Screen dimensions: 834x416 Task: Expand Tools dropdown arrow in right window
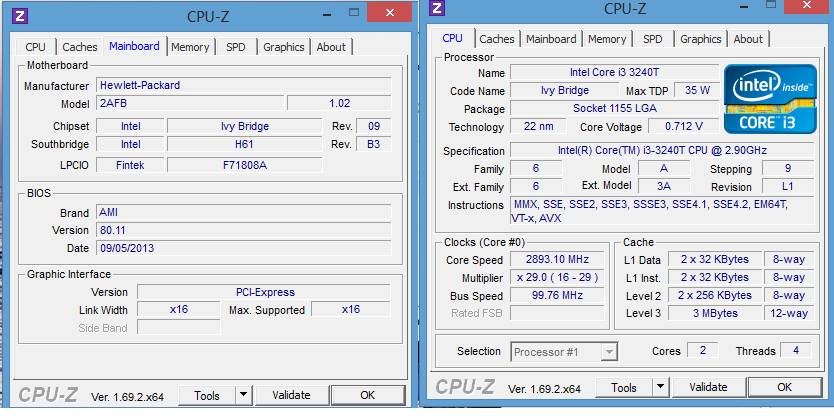click(x=661, y=387)
